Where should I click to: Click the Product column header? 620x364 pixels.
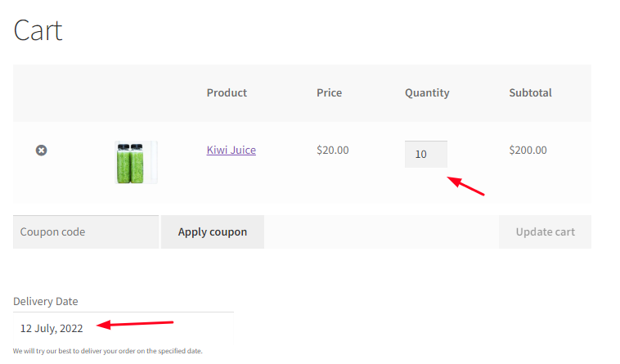(x=227, y=93)
